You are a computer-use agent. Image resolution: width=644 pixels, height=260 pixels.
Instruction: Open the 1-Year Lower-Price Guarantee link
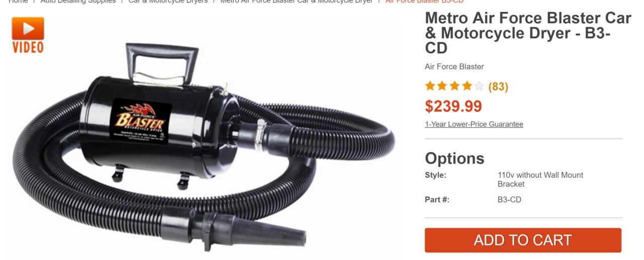tap(474, 124)
